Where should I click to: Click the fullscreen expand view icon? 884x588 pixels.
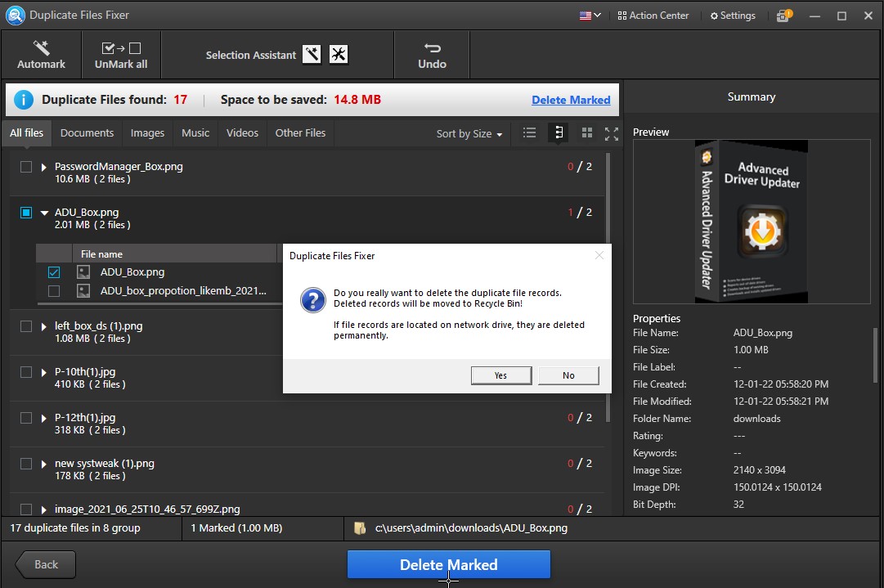[611, 132]
